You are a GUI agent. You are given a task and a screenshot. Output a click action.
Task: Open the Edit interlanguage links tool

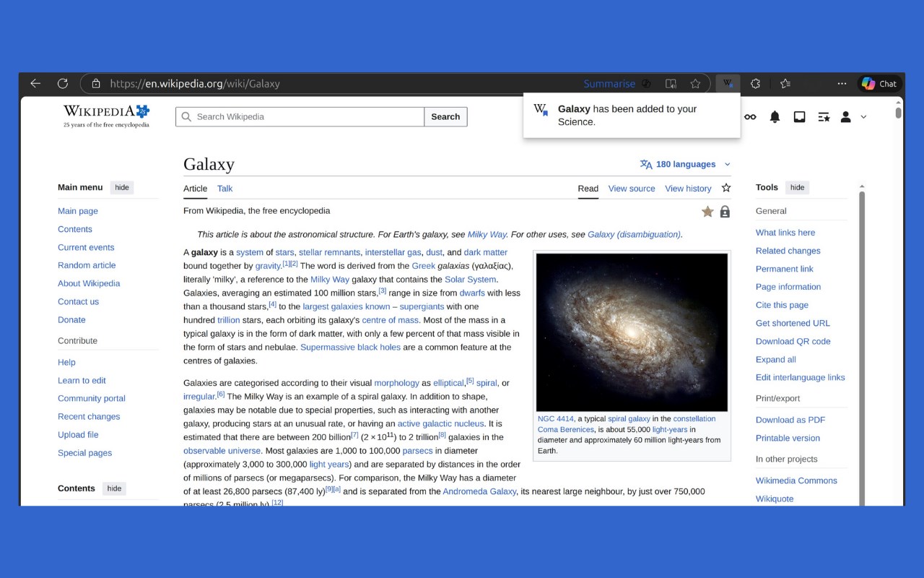[800, 377]
